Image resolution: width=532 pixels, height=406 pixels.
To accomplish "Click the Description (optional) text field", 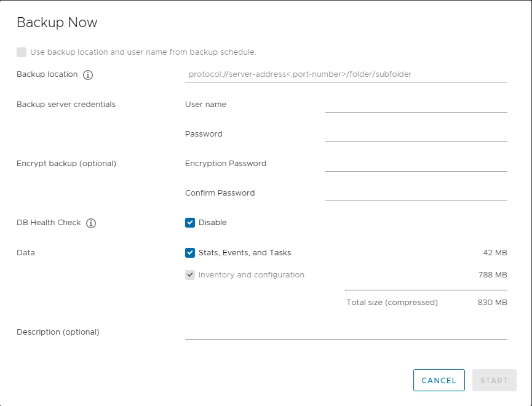I will [x=346, y=332].
